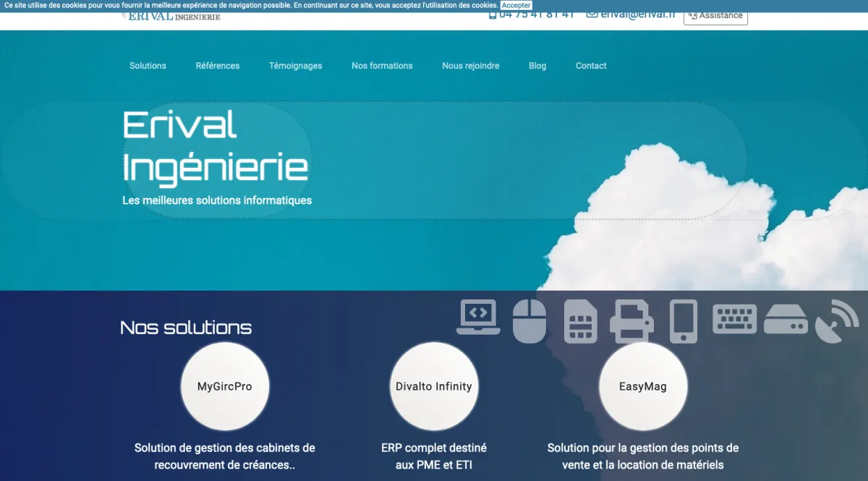
Task: Click the phone number in header
Action: tap(531, 15)
